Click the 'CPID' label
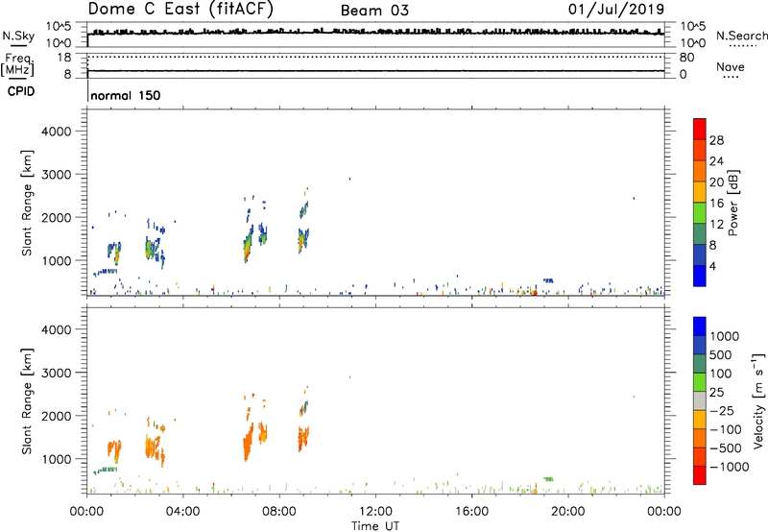This screenshot has height=532, width=768. 20,91
